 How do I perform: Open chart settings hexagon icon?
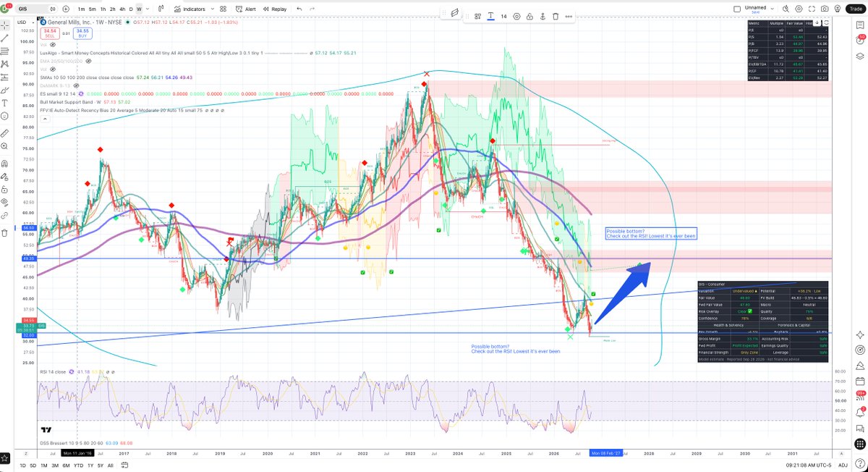799,9
